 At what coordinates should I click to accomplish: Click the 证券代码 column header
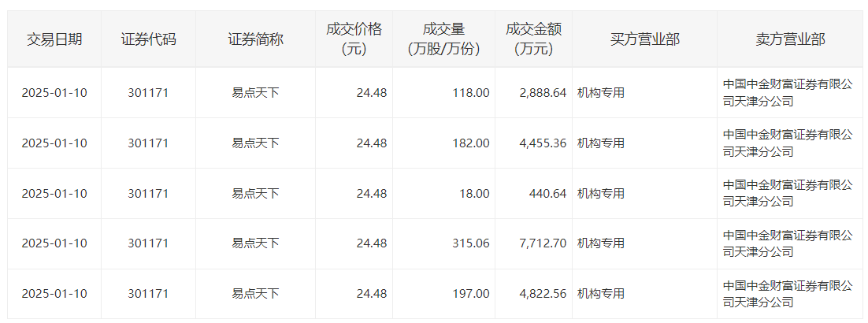[x=148, y=39]
